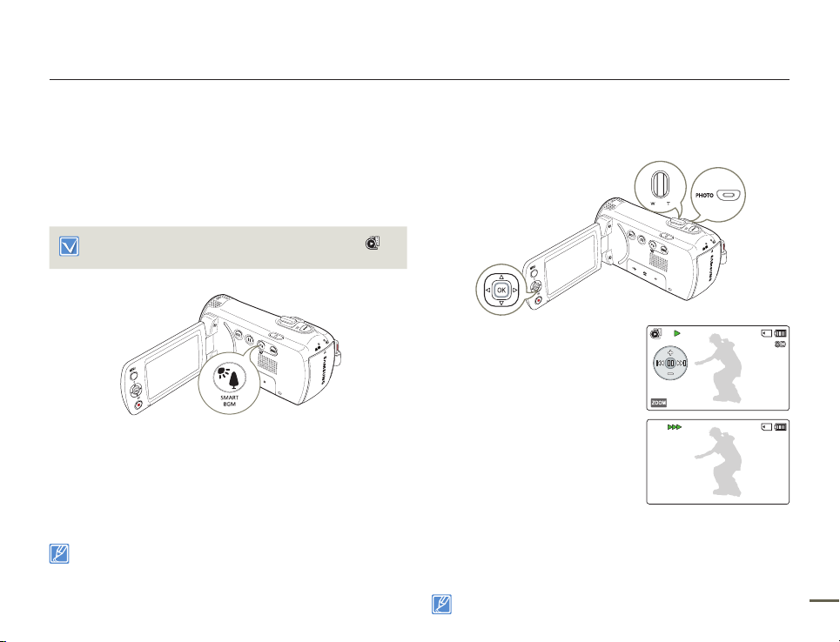840x642 pixels.
Task: Click the ZOOM label on the playback screen
Action: tap(659, 403)
